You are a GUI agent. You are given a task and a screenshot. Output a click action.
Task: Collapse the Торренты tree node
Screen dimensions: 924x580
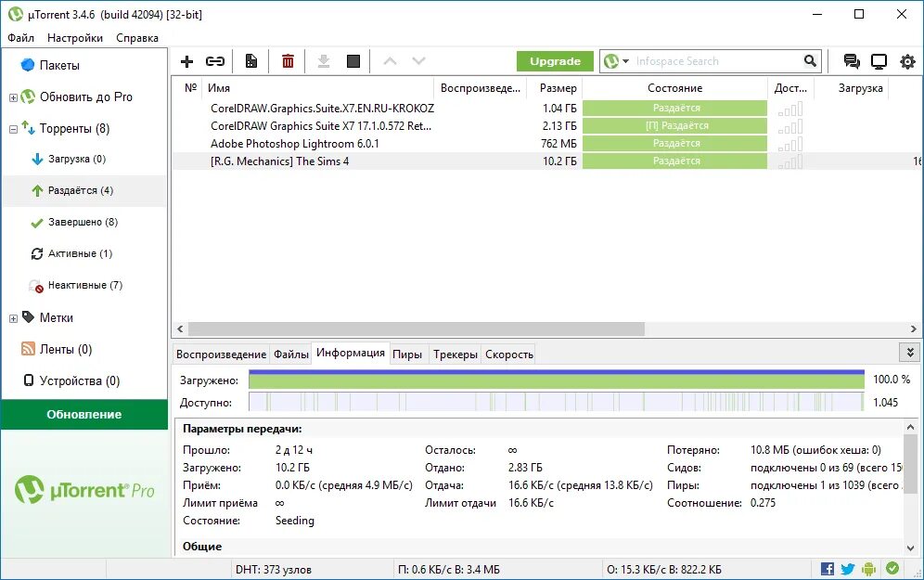coord(13,129)
